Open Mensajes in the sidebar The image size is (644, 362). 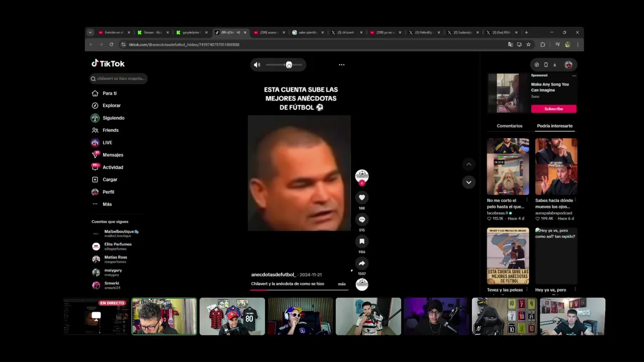point(107,155)
